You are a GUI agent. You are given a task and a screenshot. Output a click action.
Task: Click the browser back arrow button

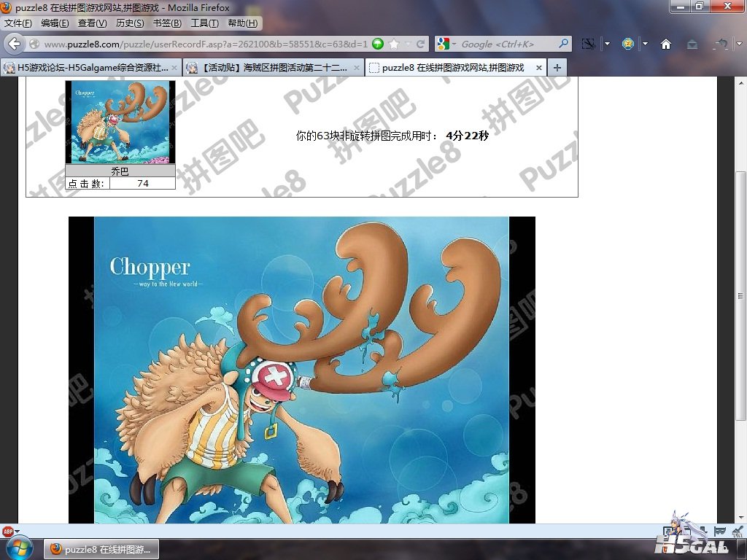point(14,44)
